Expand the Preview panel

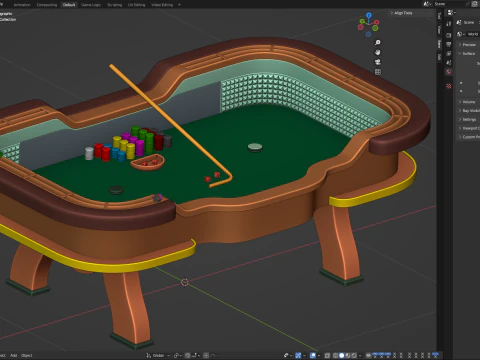click(x=468, y=45)
